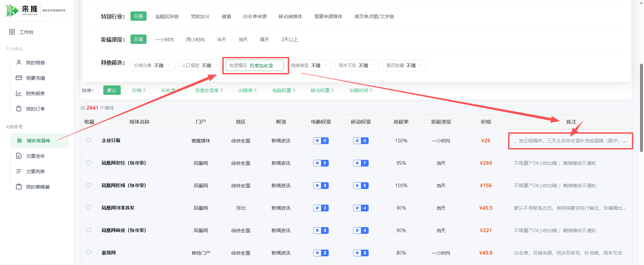Filter speed 隔天
This screenshot has width=644, height=265.
pos(264,40)
